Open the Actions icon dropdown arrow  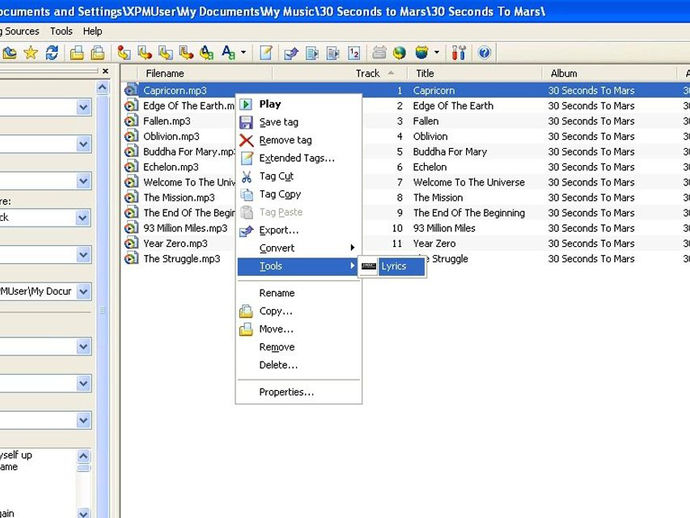pos(243,53)
